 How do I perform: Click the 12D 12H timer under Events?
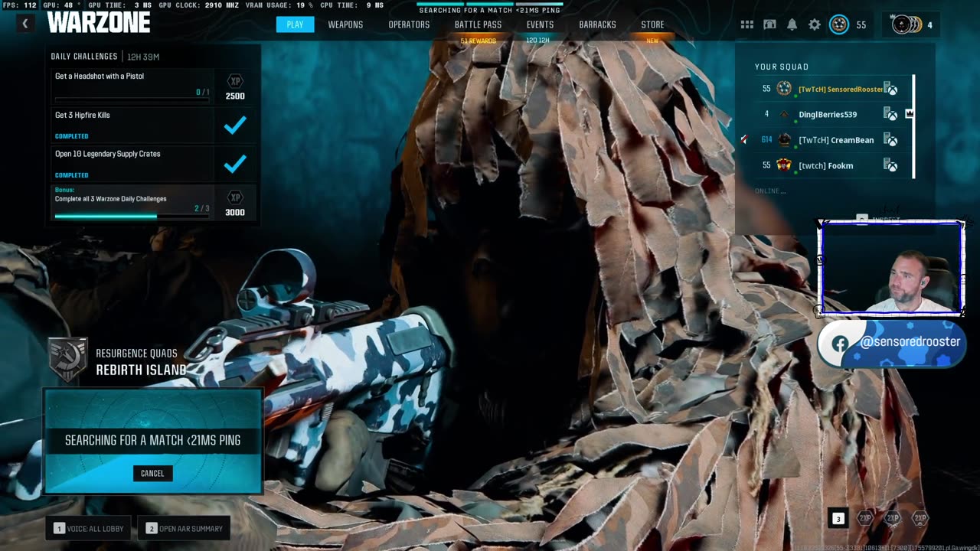(x=538, y=41)
